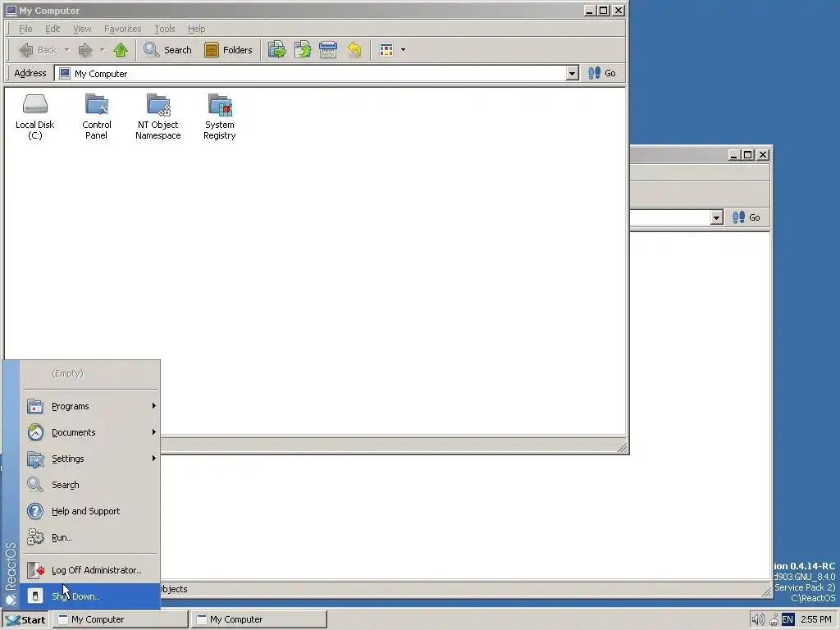Switch to first My Computer taskbar button
Image resolution: width=840 pixels, height=630 pixels.
[121, 619]
